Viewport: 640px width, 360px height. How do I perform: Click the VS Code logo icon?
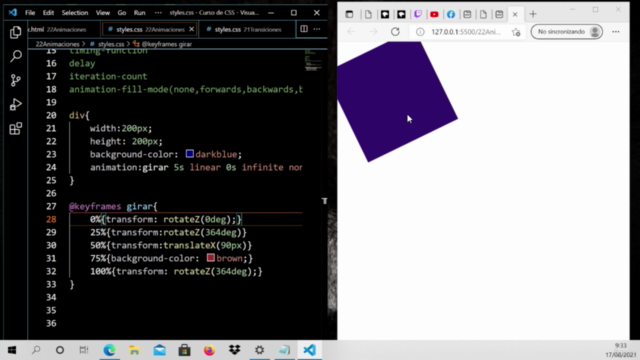click(x=13, y=13)
